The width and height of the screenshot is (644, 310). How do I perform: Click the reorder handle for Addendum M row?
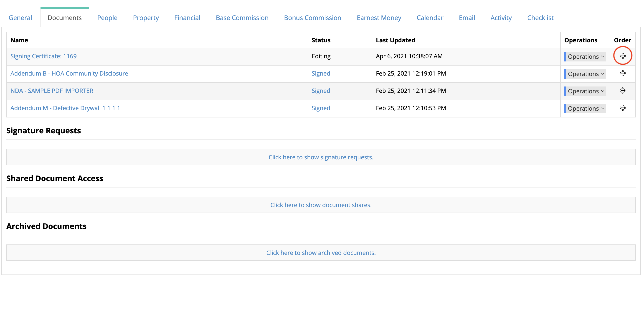pyautogui.click(x=623, y=108)
